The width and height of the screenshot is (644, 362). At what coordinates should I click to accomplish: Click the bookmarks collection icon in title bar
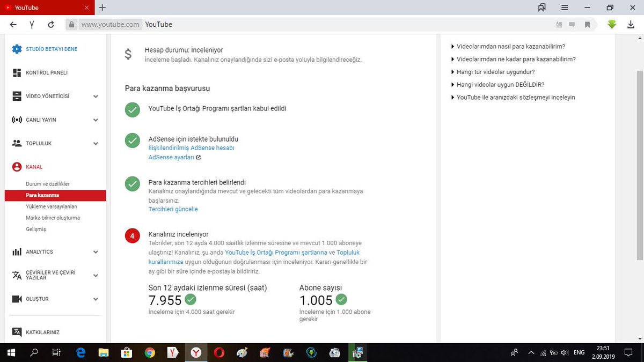[542, 8]
